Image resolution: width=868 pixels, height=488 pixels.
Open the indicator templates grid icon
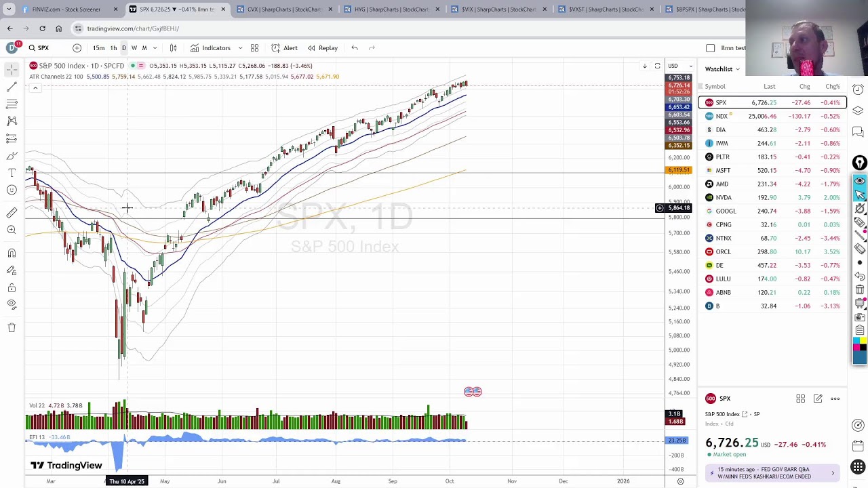[254, 48]
